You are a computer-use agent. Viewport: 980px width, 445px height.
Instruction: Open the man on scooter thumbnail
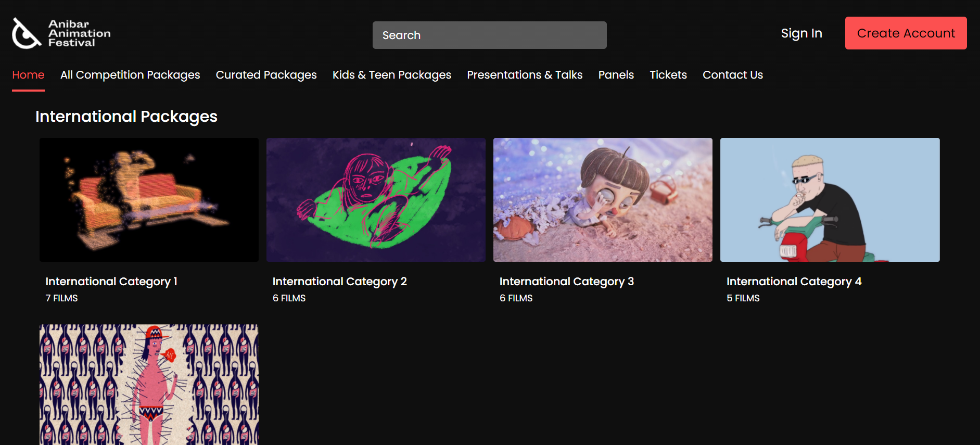[830, 200]
